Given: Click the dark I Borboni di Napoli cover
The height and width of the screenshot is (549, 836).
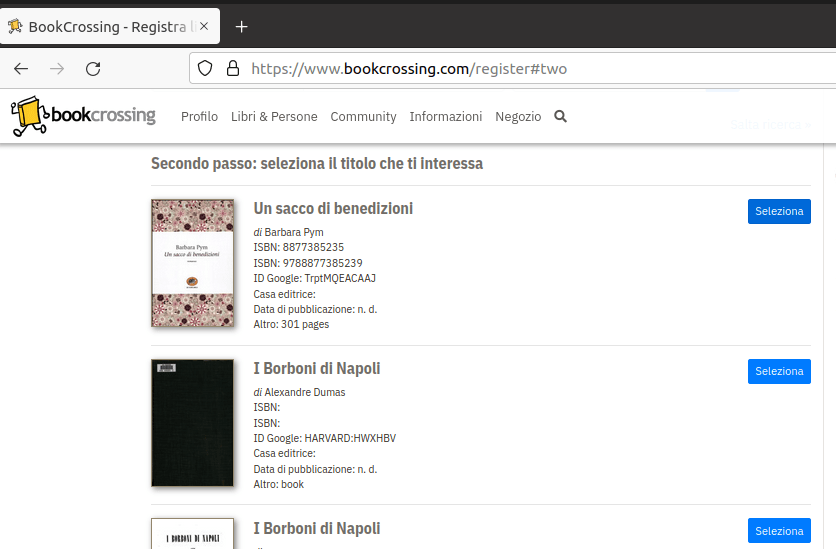Looking at the screenshot, I should pos(192,423).
